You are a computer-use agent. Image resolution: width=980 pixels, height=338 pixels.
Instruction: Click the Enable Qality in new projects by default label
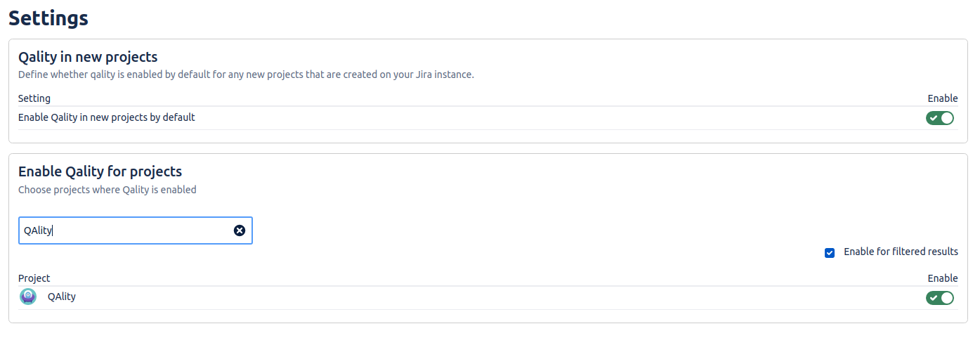[107, 117]
